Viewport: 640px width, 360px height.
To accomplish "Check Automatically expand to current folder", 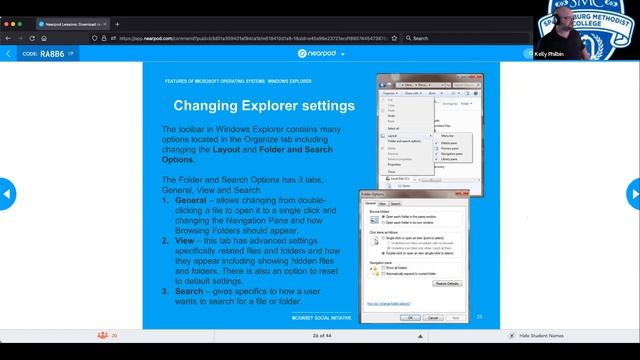I will pos(409,273).
